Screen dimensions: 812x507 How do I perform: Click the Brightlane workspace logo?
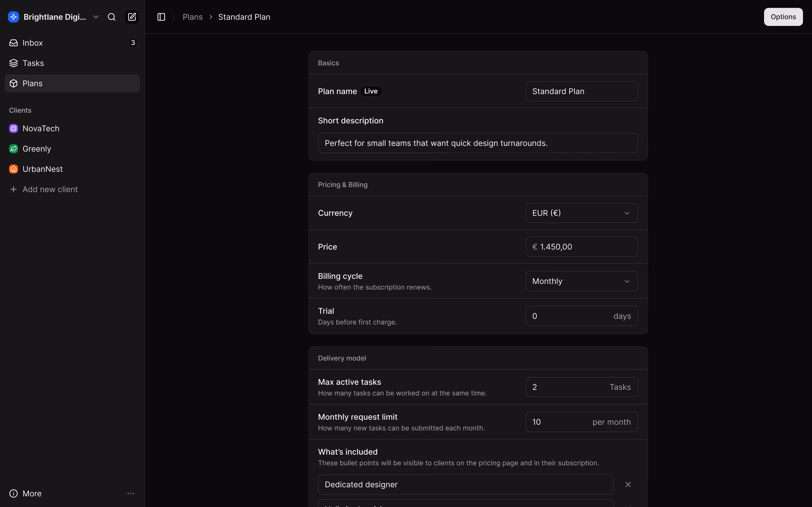(13, 17)
